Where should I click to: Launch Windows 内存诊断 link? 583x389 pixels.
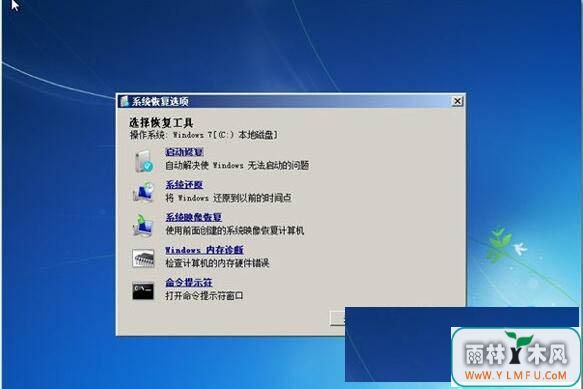click(x=204, y=250)
